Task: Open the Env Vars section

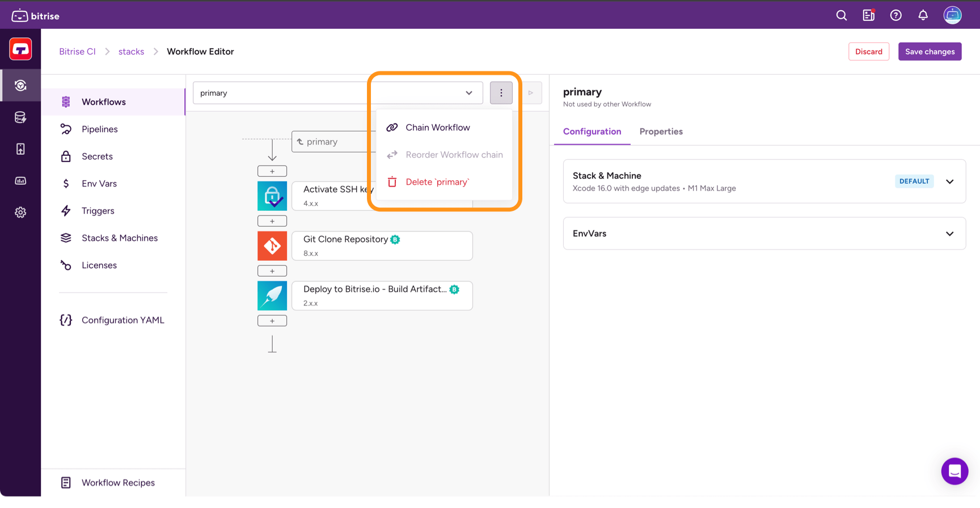Action: [x=113, y=184]
